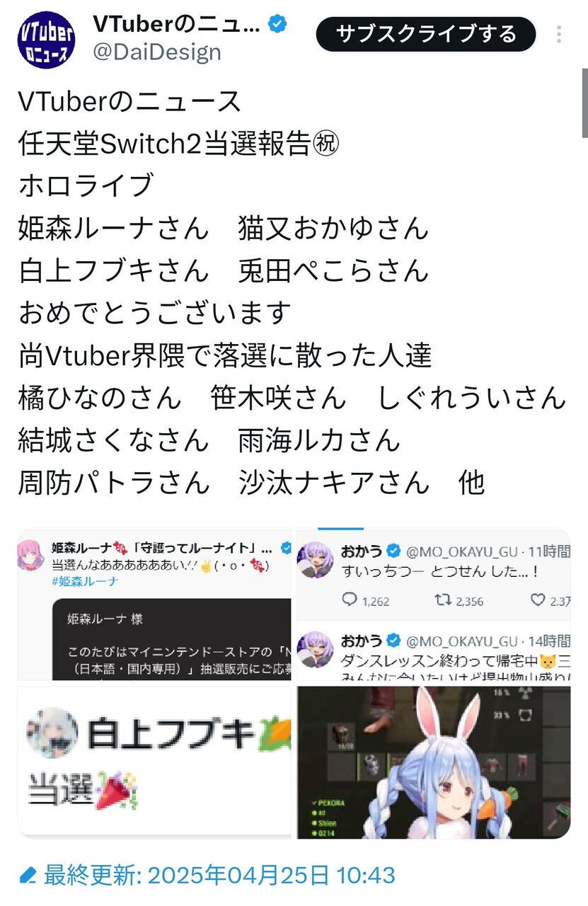This screenshot has height=906, width=588.
Task: Click the blue verified badge by the account name
Action: click(x=277, y=25)
